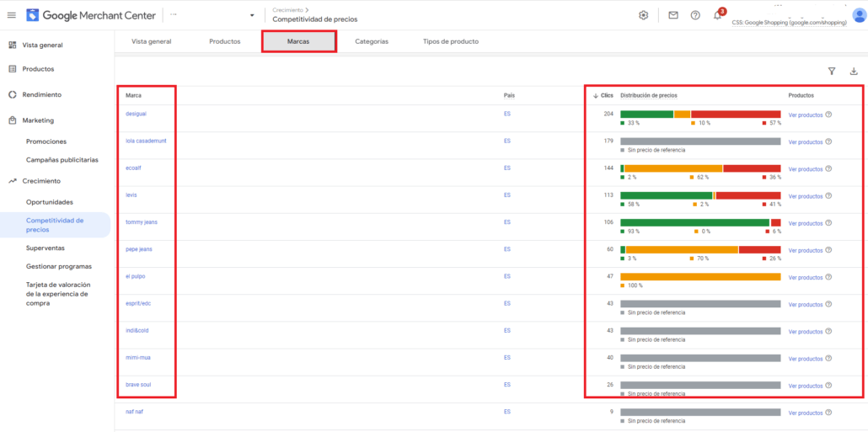868x432 pixels.
Task: Switch to the Categorías tab
Action: (372, 41)
